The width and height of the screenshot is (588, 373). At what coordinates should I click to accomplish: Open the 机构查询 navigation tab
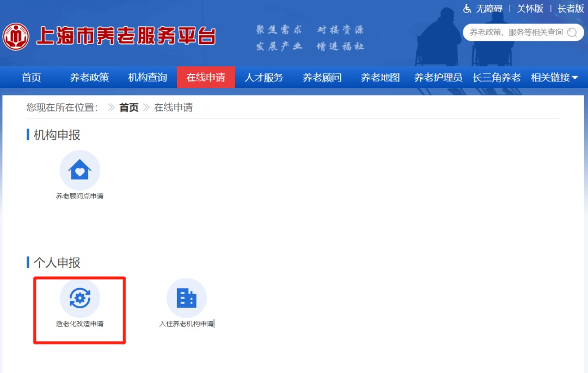pos(148,78)
